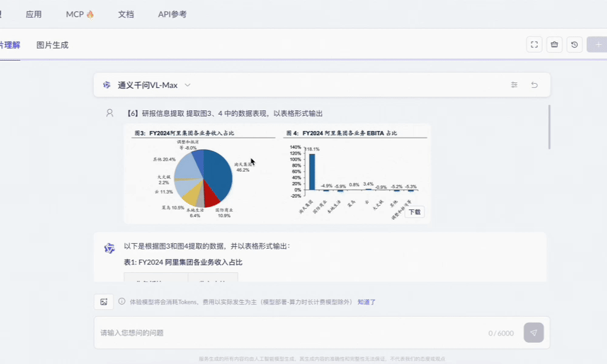Image resolution: width=607 pixels, height=364 pixels.
Task: Click the plus new chat button
Action: (598, 44)
